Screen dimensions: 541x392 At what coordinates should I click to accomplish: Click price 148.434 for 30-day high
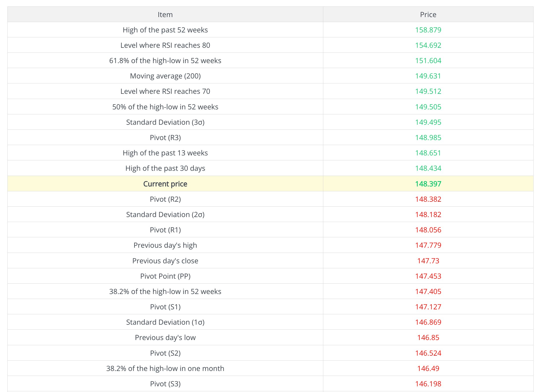pos(428,168)
